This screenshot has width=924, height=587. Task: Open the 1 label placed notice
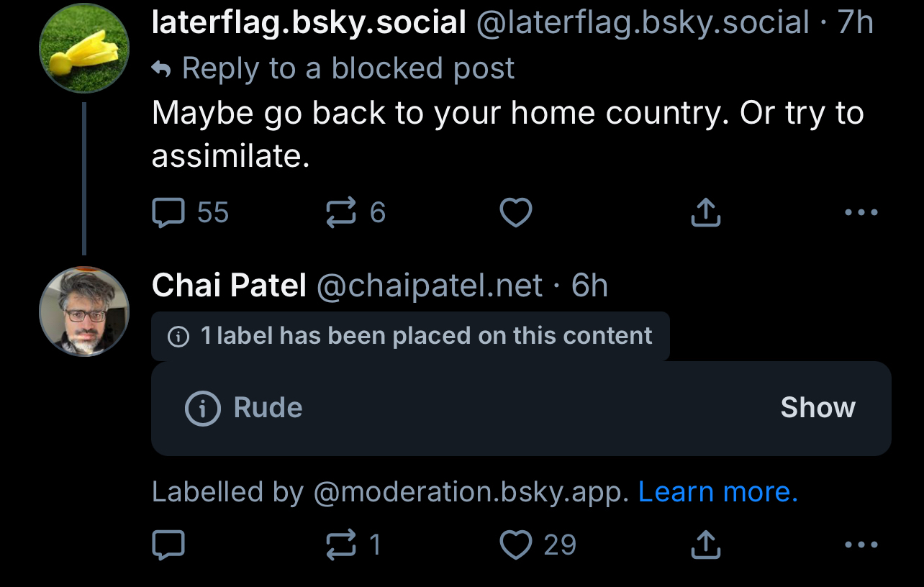[410, 336]
